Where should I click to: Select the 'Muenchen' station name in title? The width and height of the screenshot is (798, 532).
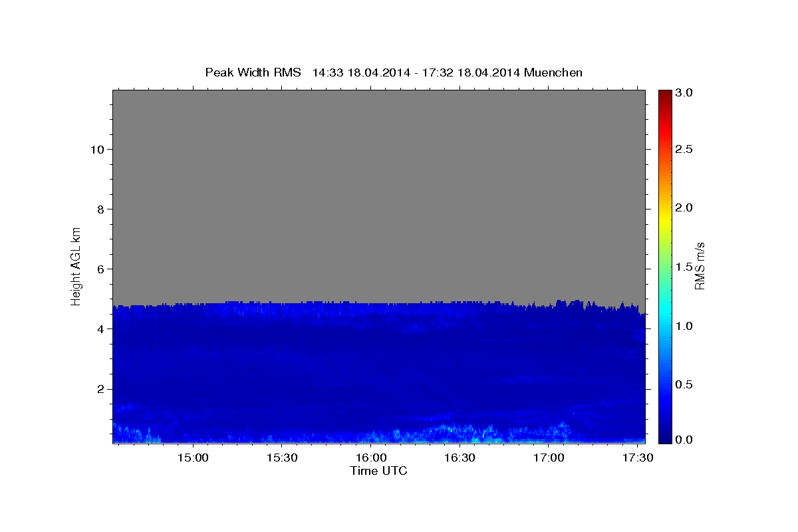pos(553,72)
